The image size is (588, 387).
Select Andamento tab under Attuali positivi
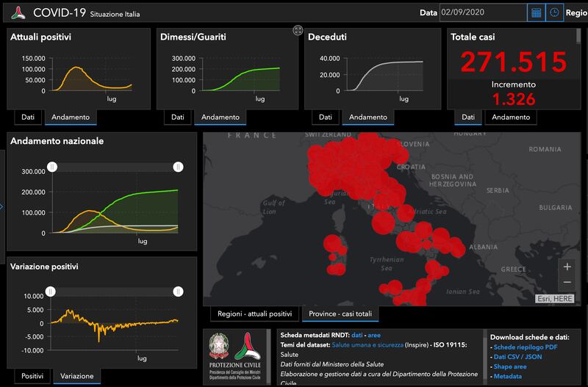point(71,117)
